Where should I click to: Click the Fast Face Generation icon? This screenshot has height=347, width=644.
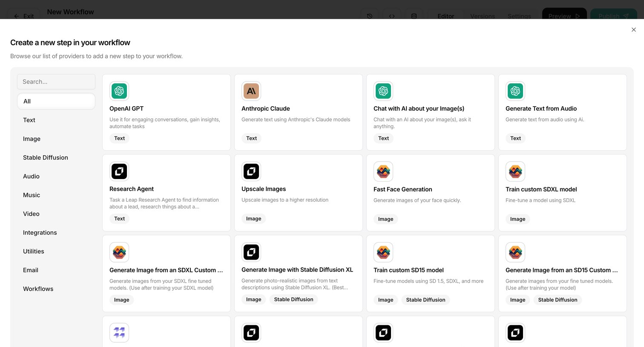point(383,171)
